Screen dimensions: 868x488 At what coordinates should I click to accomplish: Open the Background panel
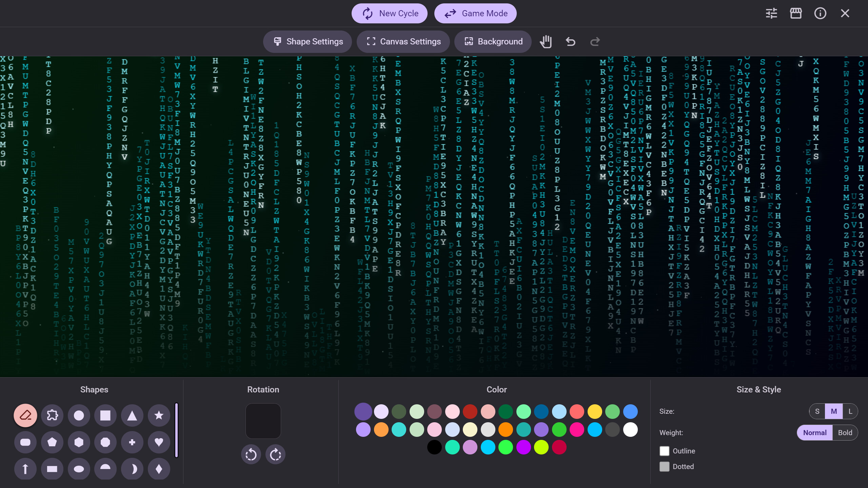click(x=493, y=41)
